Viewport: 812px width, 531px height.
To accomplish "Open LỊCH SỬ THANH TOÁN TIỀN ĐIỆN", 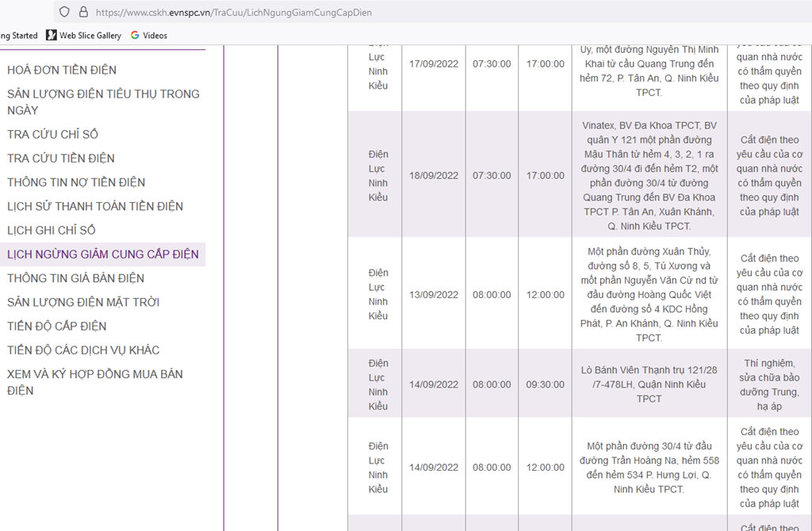I will (95, 206).
